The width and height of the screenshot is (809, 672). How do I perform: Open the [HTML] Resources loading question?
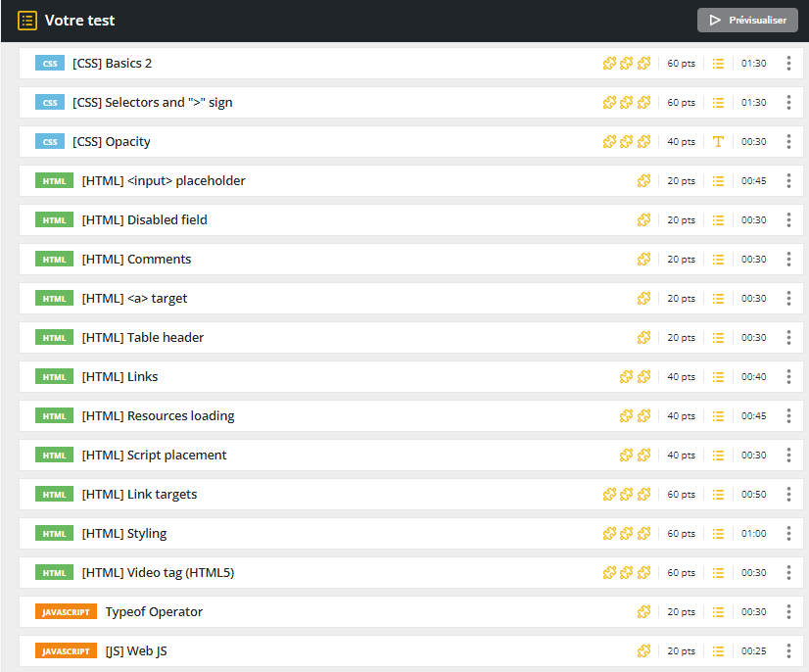click(x=158, y=416)
